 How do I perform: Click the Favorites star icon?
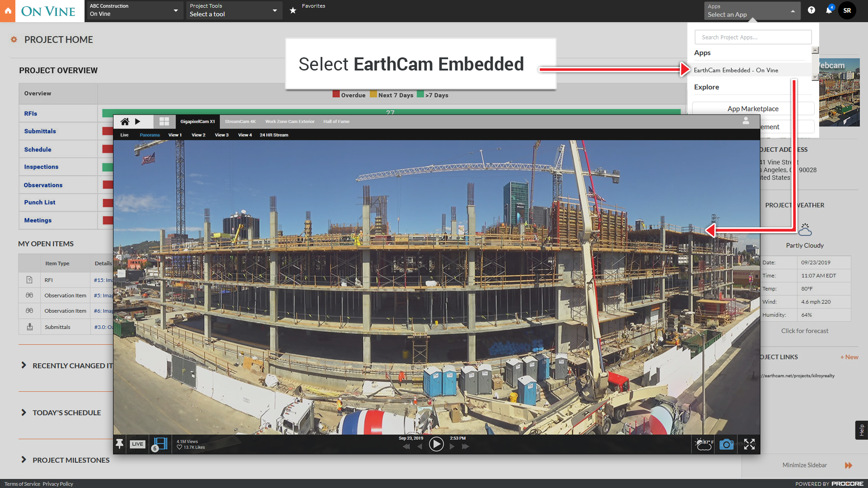pos(293,10)
